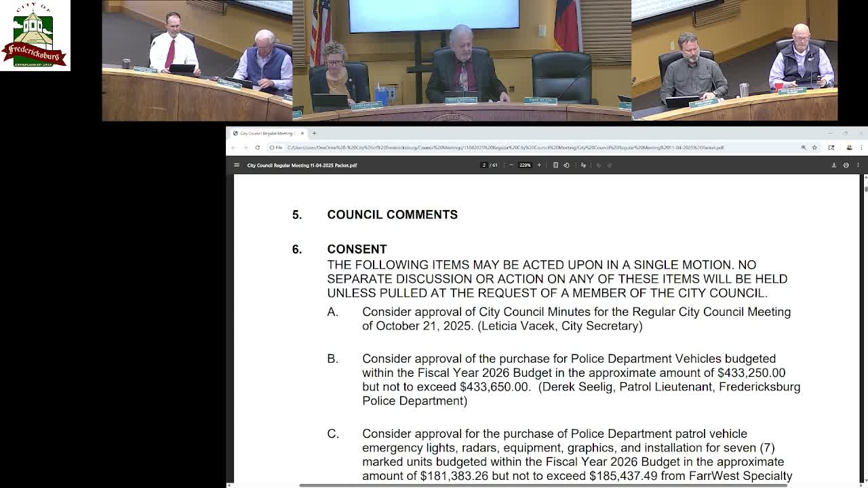This screenshot has width=868, height=488.
Task: Open the PDF viewer sidebar menu
Action: tap(236, 165)
